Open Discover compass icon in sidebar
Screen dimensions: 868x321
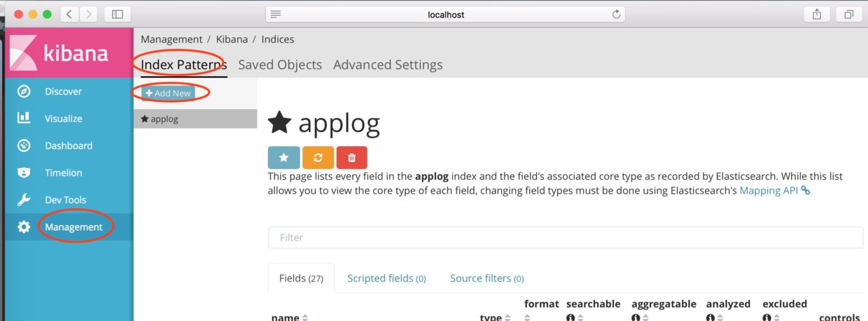(x=24, y=92)
